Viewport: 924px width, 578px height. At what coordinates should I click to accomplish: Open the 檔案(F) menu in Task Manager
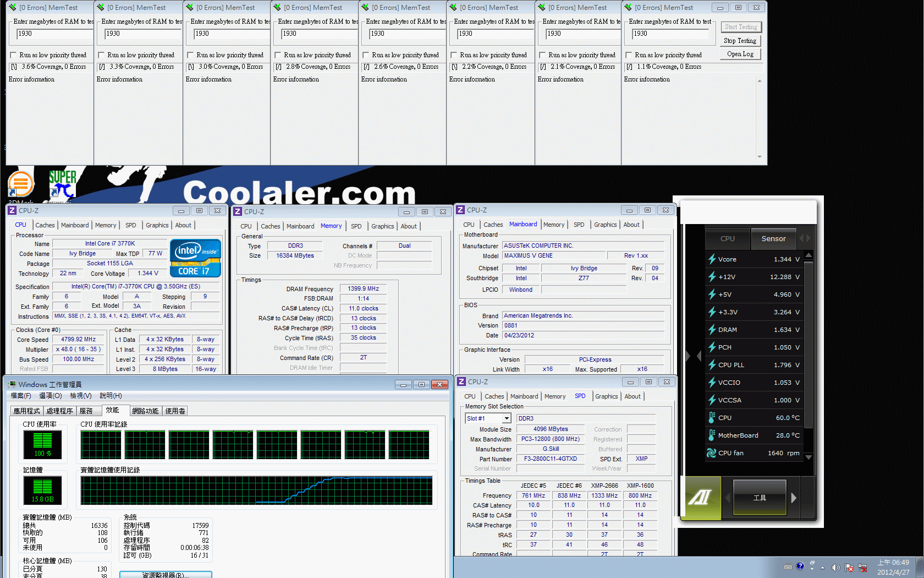click(x=21, y=396)
